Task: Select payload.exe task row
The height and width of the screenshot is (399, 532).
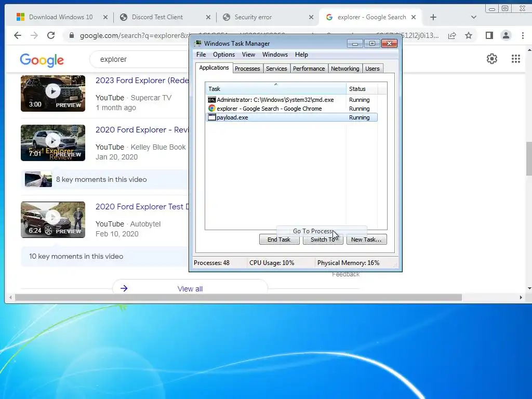Action: (x=292, y=117)
